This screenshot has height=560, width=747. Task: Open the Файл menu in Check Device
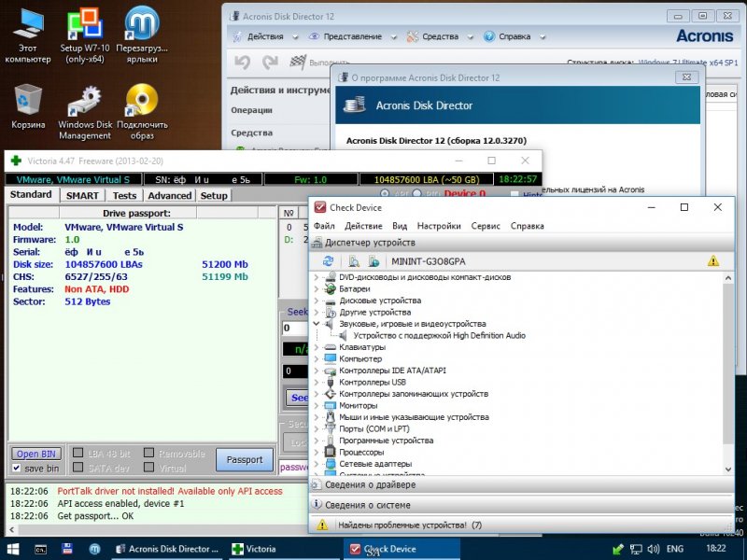[324, 226]
